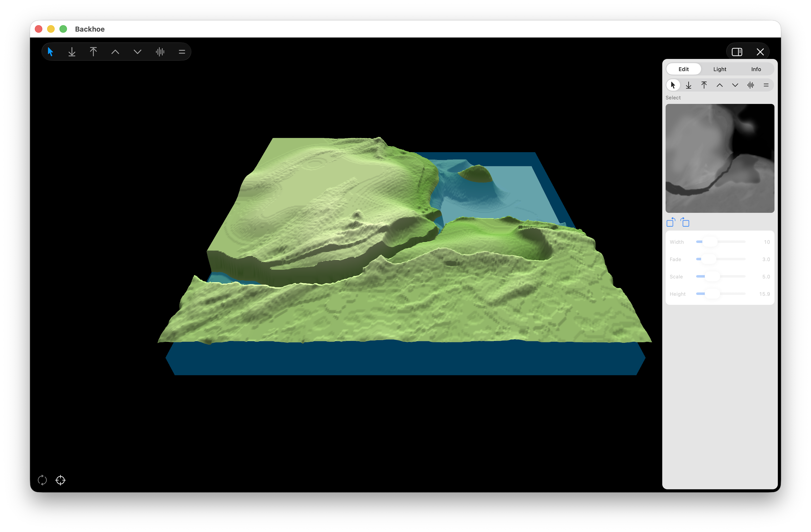Click the grayscale heightmap preview

click(720, 159)
